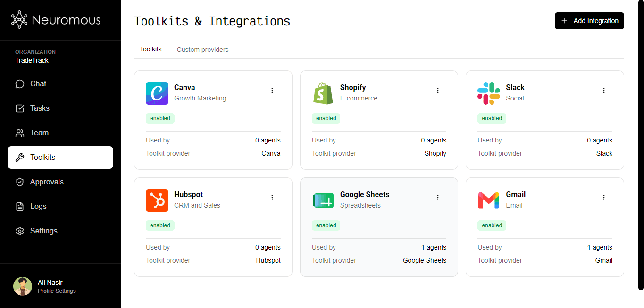Click the Team people icon

[20, 133]
